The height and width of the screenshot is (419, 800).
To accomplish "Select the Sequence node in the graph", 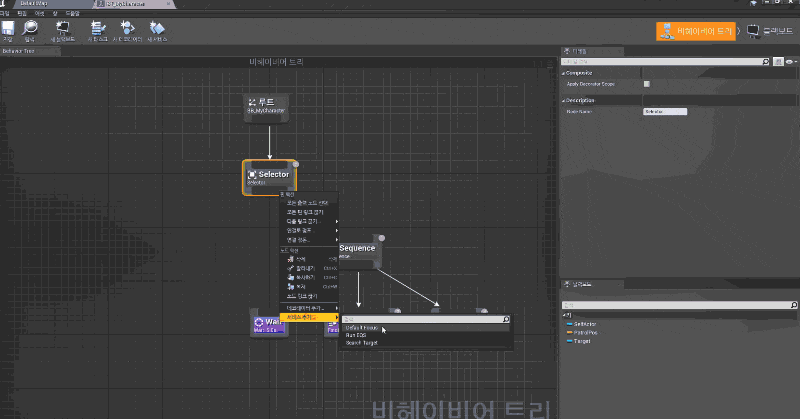I will tap(357, 249).
